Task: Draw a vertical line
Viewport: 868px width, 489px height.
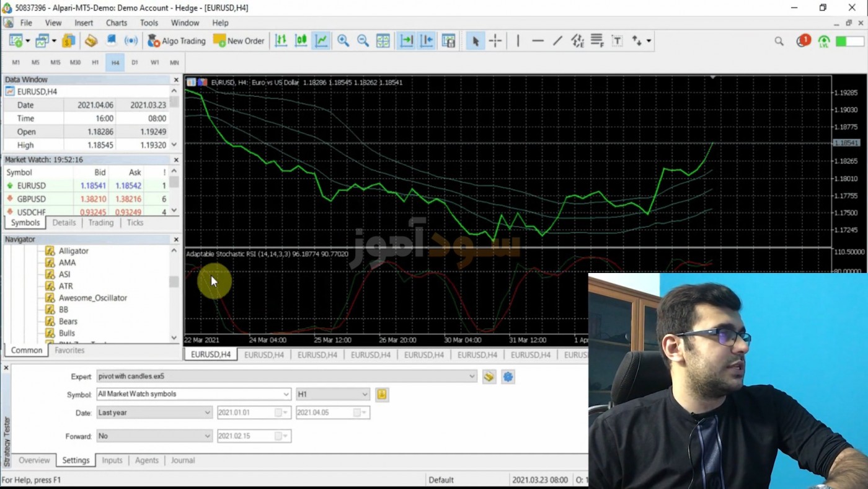Action: pos(518,41)
